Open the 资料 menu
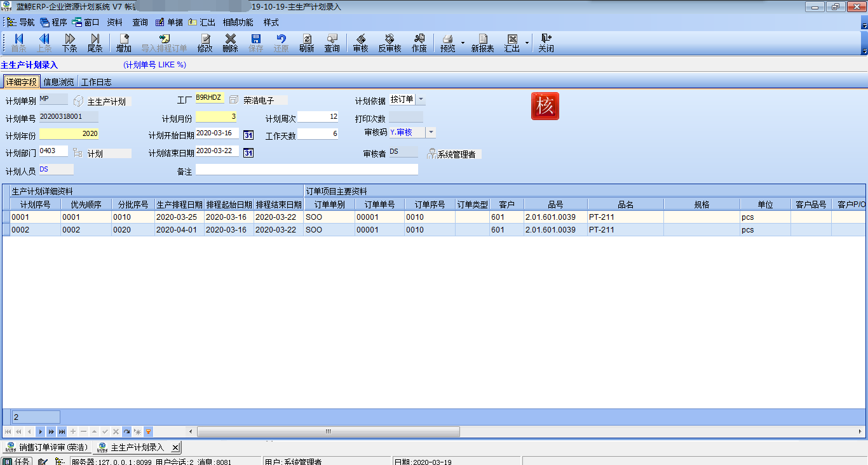This screenshot has height=465, width=868. pyautogui.click(x=114, y=22)
